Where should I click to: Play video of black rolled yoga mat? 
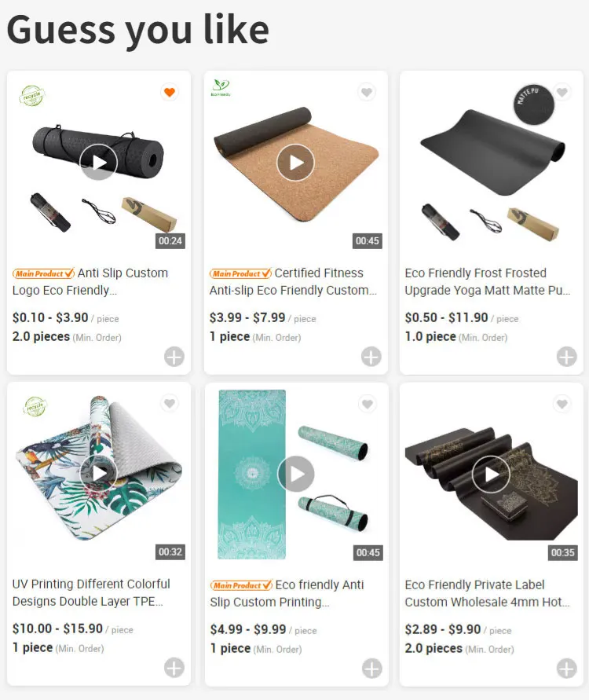(x=99, y=163)
